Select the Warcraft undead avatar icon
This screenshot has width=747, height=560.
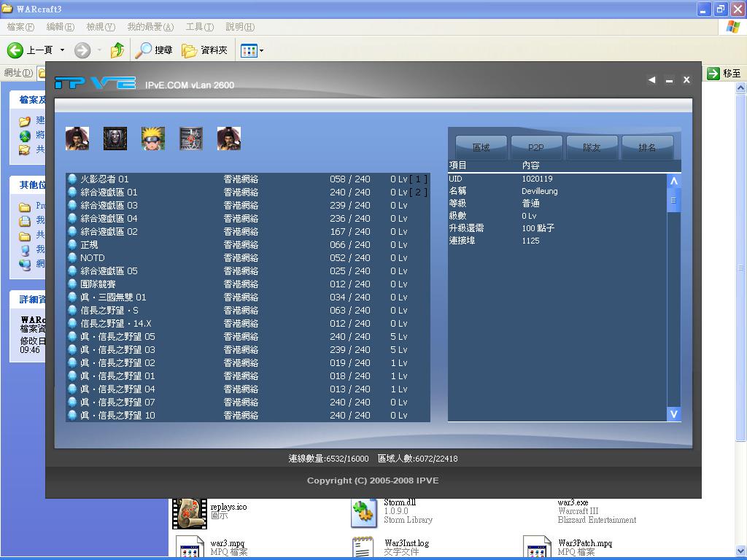coord(115,138)
